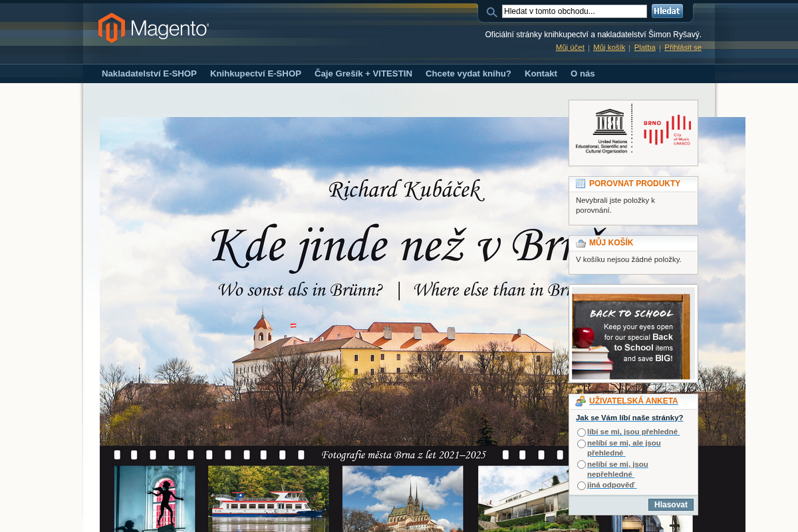Open Nakladatelství E-SHOP menu
This screenshot has width=798, height=532.
149,73
